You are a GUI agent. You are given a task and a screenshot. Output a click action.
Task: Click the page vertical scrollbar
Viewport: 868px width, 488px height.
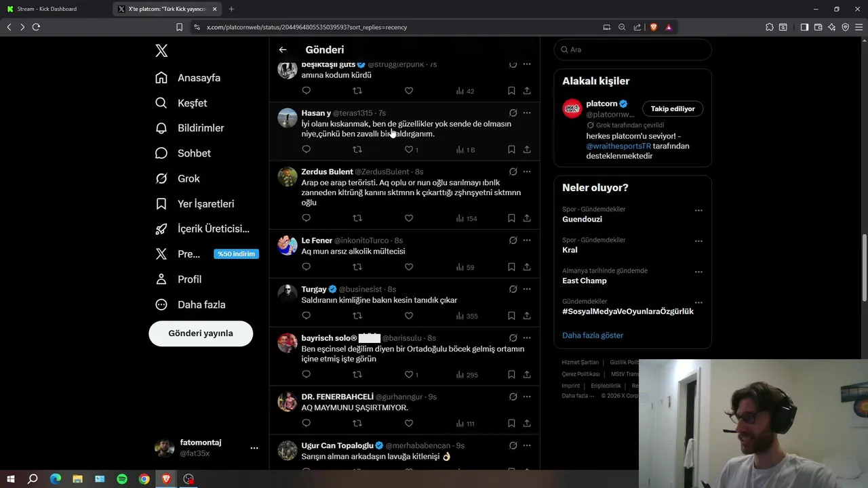tap(864, 268)
